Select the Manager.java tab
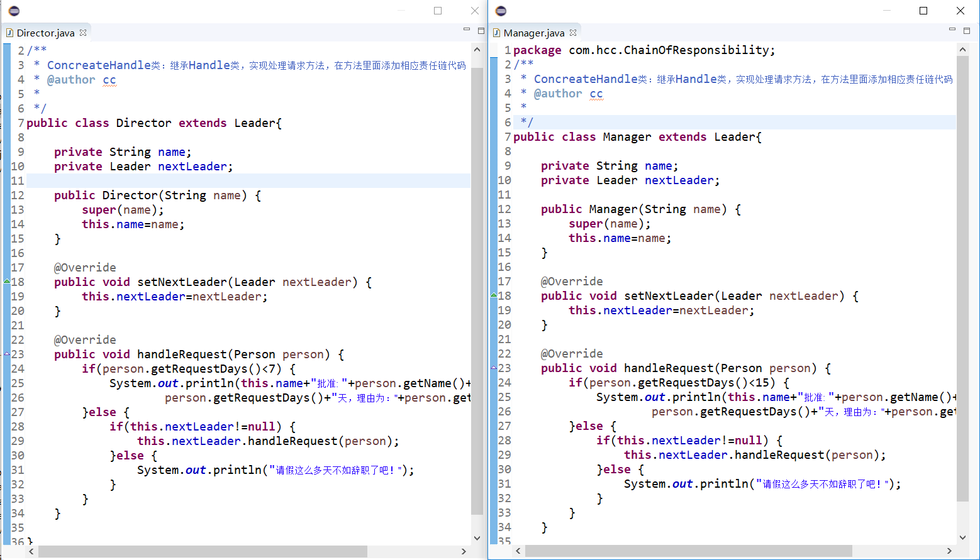980x560 pixels. tap(534, 33)
